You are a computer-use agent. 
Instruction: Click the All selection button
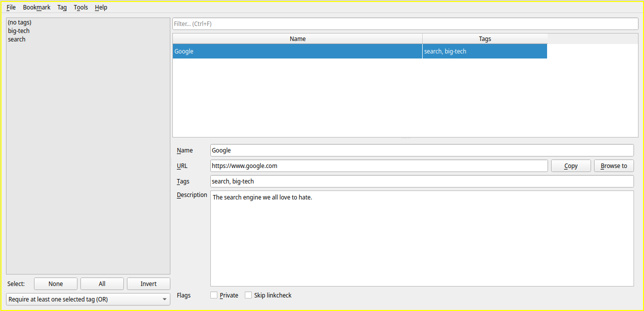(x=102, y=283)
